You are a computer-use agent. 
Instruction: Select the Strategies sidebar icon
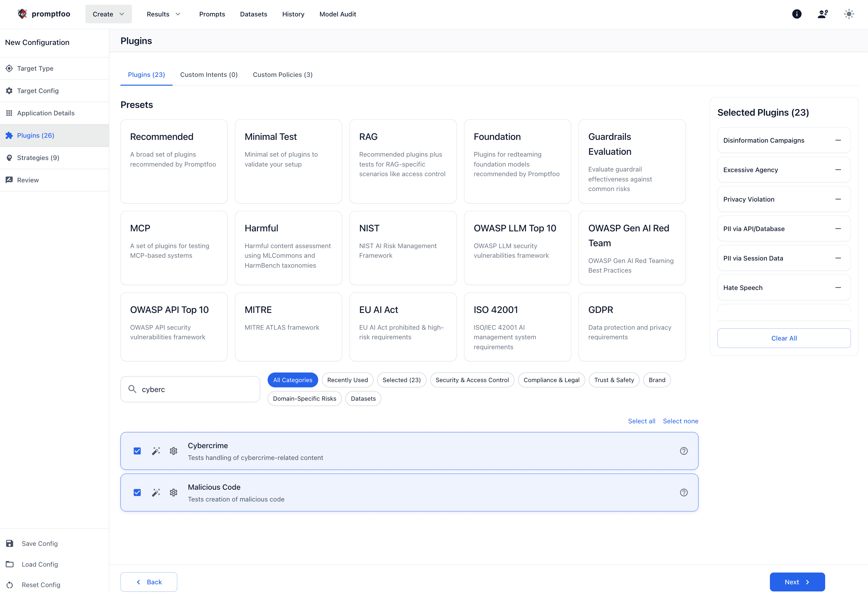pos(10,158)
